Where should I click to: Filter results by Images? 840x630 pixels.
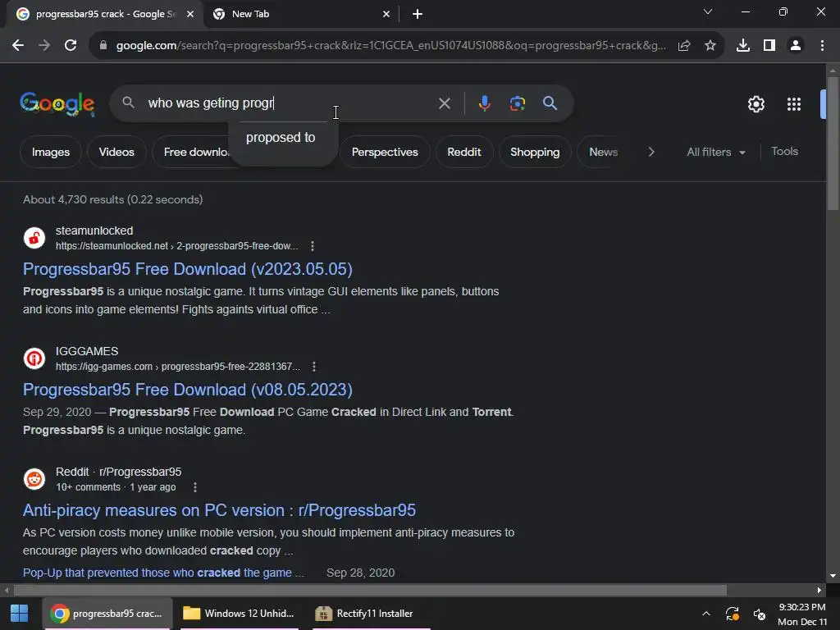pos(50,152)
